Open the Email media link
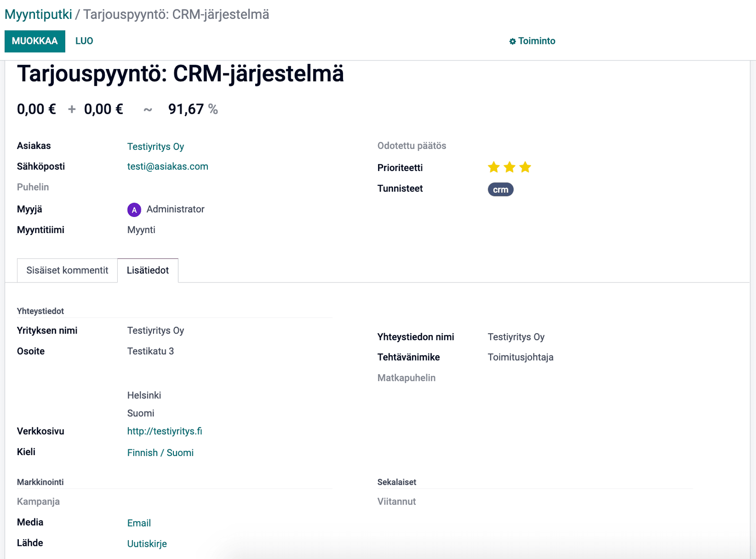Image resolution: width=756 pixels, height=559 pixels. click(x=139, y=523)
